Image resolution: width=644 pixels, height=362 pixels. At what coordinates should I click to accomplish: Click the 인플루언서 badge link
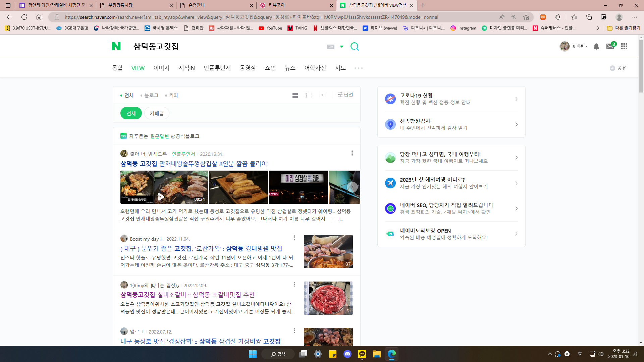click(x=183, y=154)
